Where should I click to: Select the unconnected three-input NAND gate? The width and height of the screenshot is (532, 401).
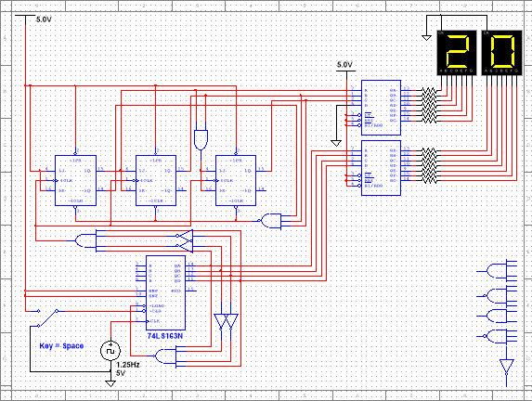point(498,336)
